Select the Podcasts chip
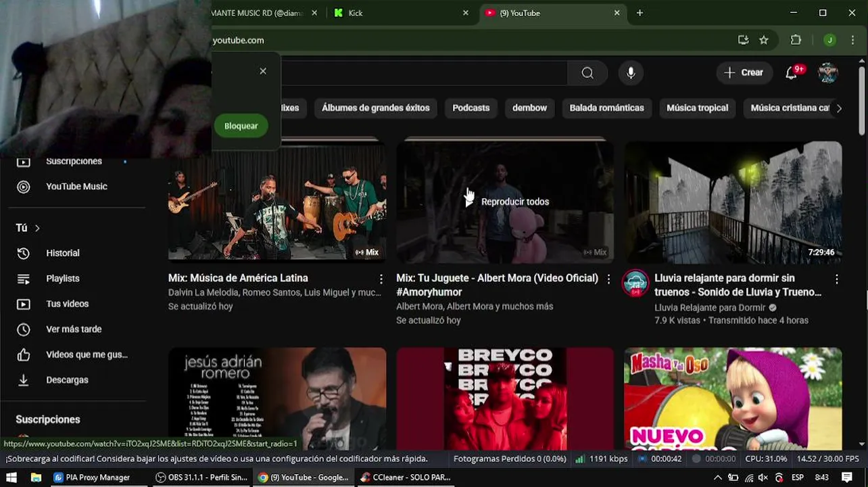868x487 pixels. click(x=471, y=108)
